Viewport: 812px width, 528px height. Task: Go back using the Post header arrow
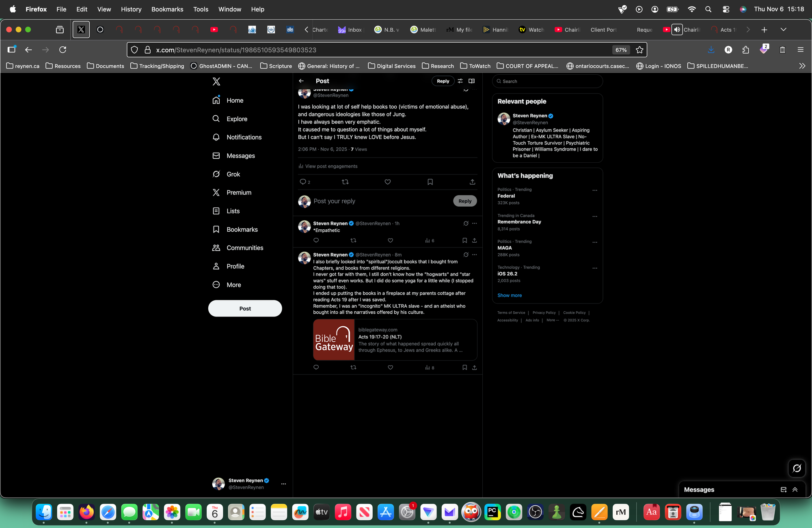click(301, 81)
